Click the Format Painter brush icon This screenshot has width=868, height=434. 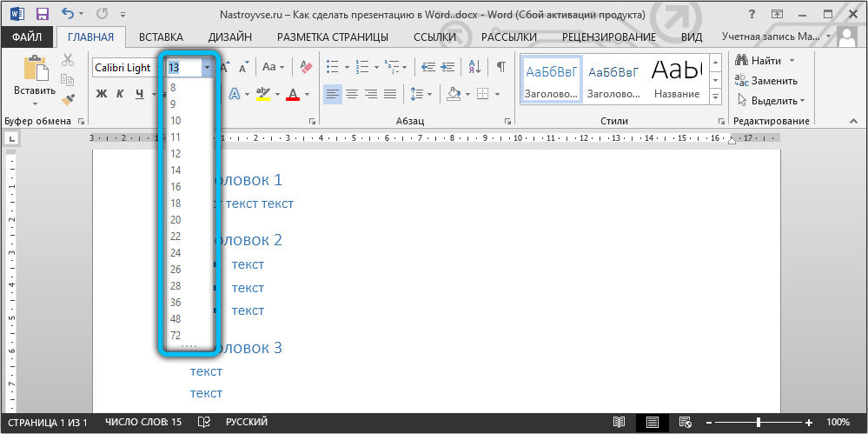click(68, 100)
